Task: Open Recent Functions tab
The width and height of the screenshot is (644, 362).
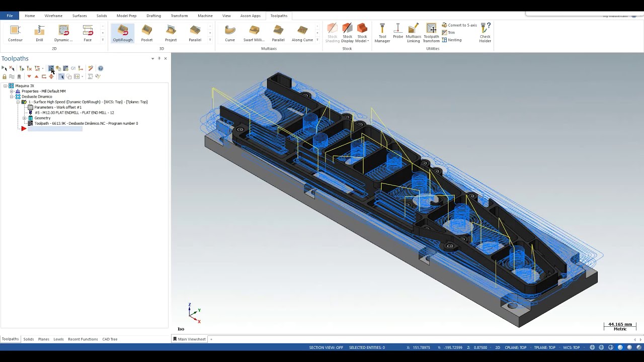Action: tap(83, 339)
